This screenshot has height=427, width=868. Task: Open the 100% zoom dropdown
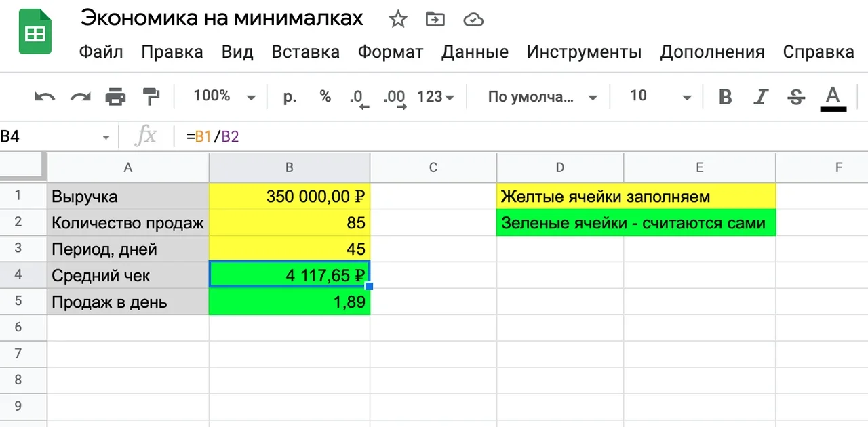(x=224, y=96)
